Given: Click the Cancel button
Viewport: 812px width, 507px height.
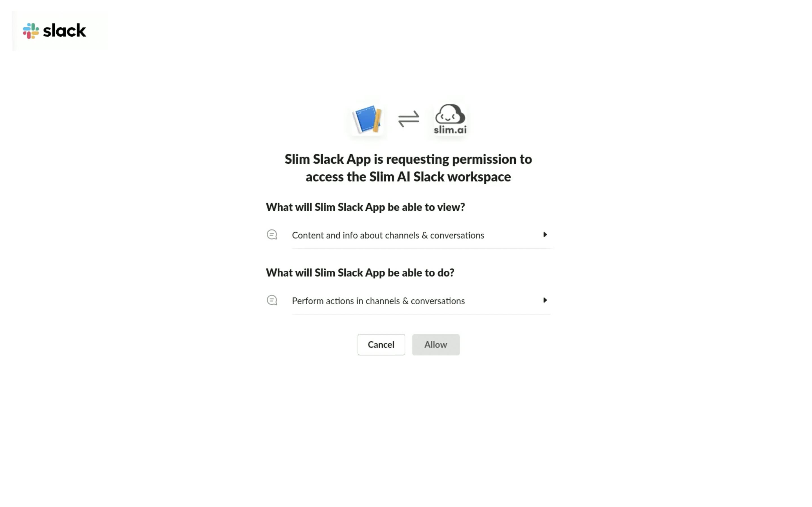Looking at the screenshot, I should (381, 345).
